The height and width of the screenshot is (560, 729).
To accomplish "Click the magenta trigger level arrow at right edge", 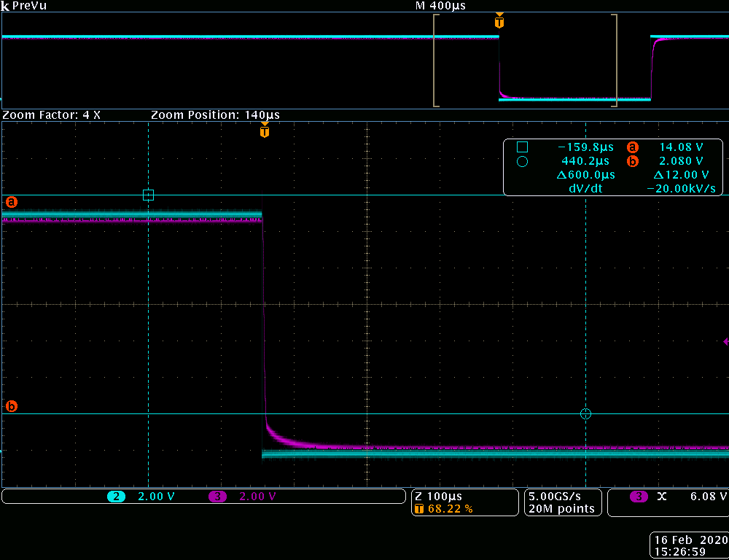I will click(725, 341).
